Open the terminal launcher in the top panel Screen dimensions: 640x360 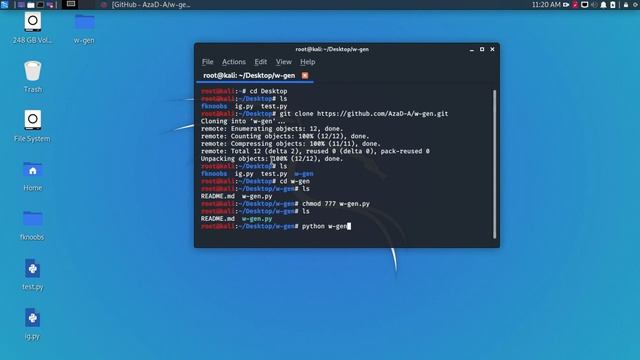click(40, 5)
